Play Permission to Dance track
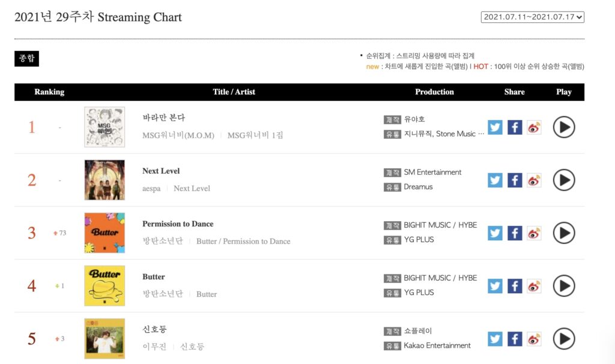Image resolution: width=615 pixels, height=364 pixels. point(564,233)
